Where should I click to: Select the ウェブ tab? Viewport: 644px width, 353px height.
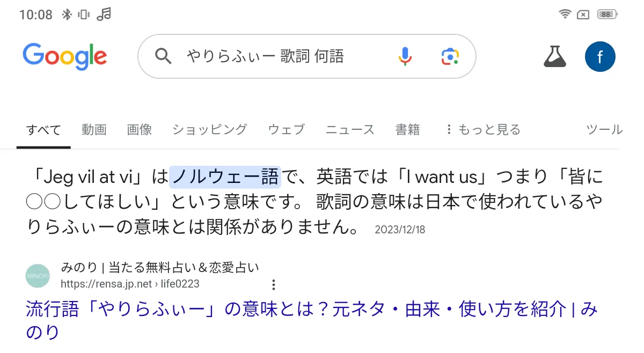pos(286,129)
